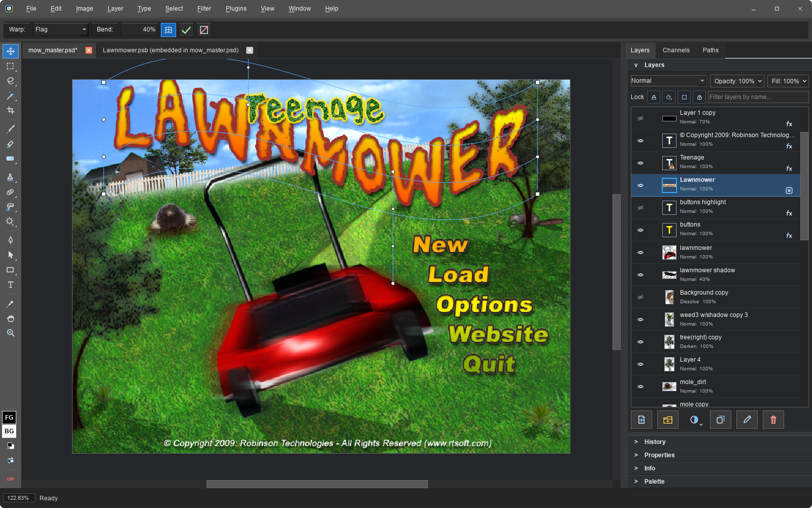Select the Eyedropper tool

point(10,304)
